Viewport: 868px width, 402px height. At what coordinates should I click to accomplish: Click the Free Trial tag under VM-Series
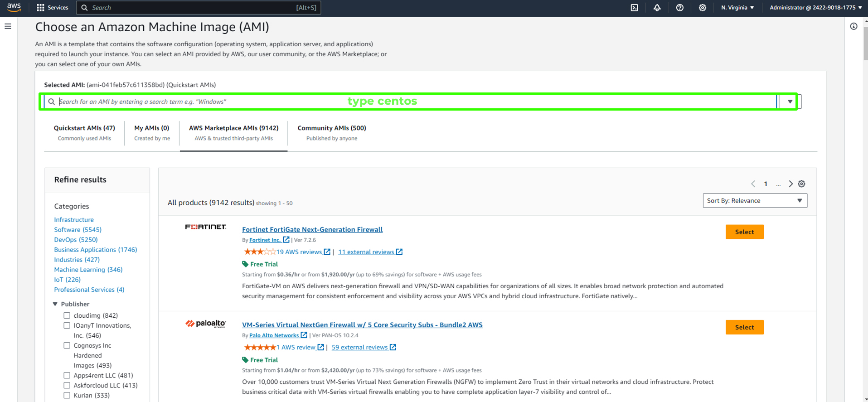click(x=260, y=360)
